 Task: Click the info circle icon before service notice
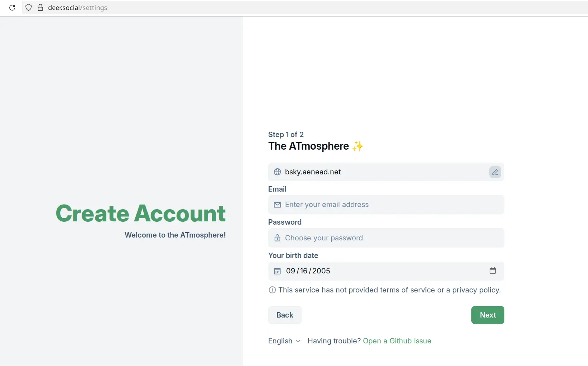click(x=272, y=290)
